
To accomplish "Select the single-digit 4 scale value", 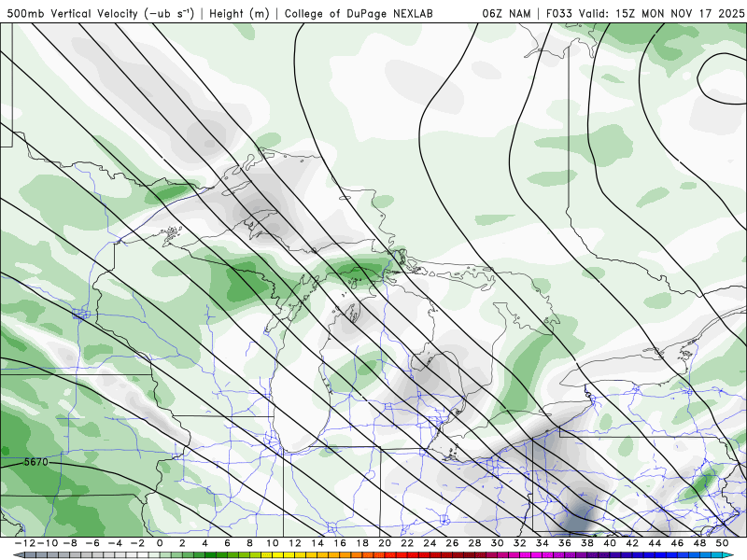I will (x=204, y=543).
